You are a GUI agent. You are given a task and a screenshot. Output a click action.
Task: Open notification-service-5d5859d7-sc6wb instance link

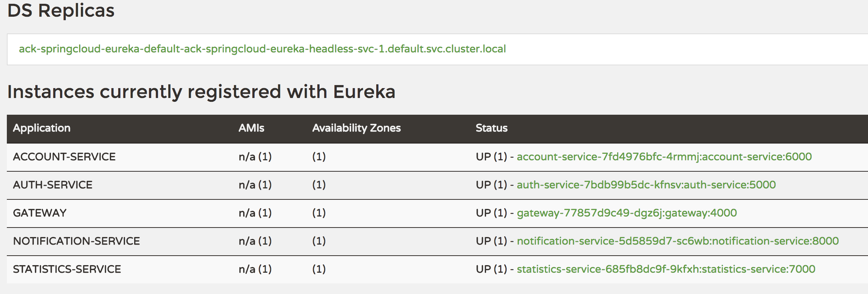678,241
